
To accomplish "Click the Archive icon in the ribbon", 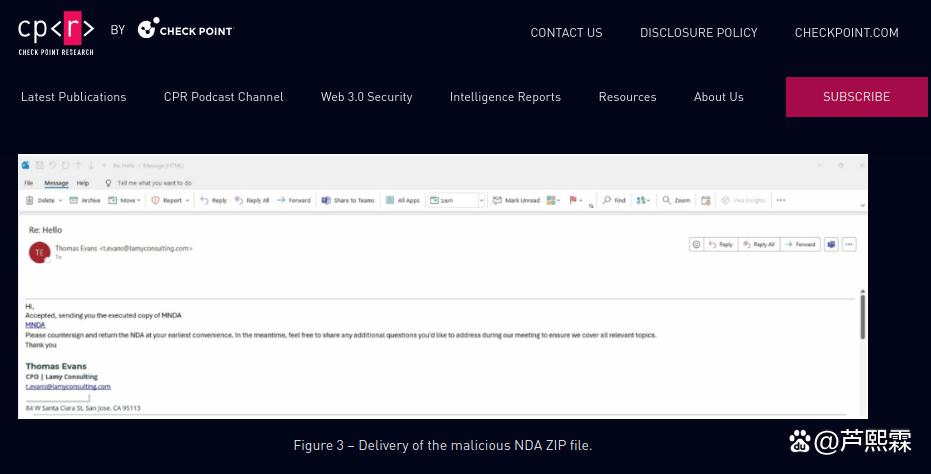I will pos(74,200).
